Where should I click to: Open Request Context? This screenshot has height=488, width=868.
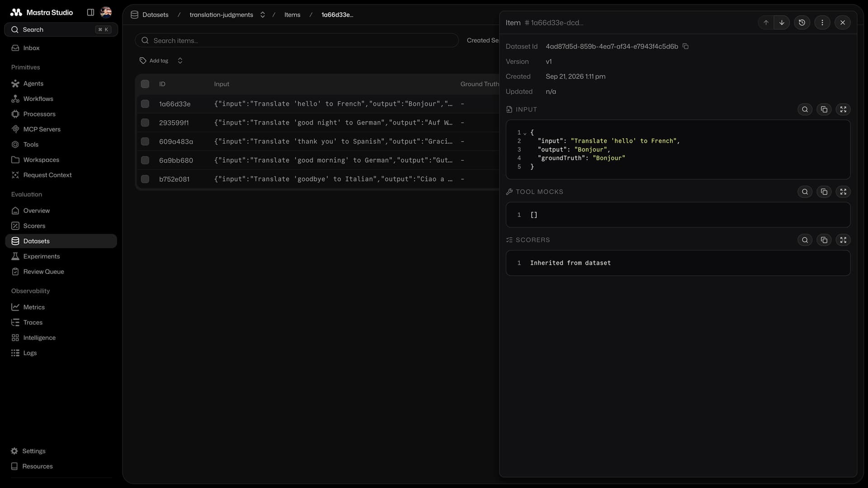point(61,175)
